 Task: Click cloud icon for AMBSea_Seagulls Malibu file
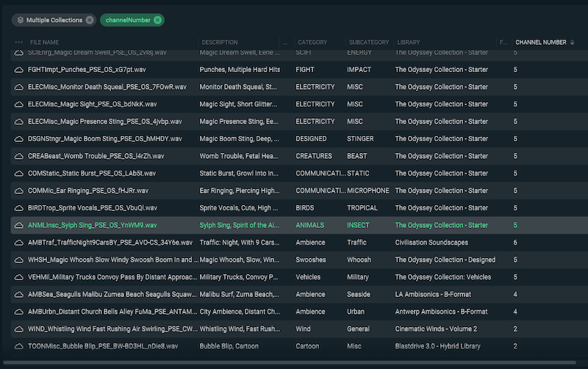tap(19, 294)
